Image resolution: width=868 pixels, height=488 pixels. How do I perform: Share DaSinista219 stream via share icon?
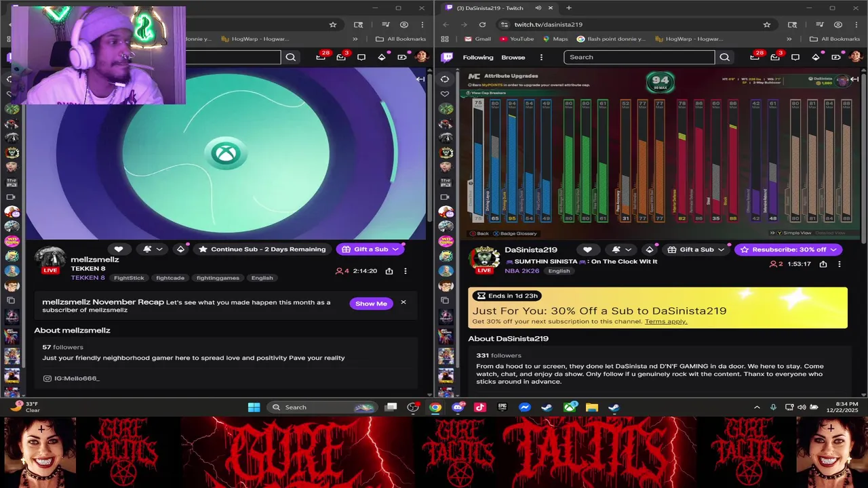pyautogui.click(x=823, y=264)
